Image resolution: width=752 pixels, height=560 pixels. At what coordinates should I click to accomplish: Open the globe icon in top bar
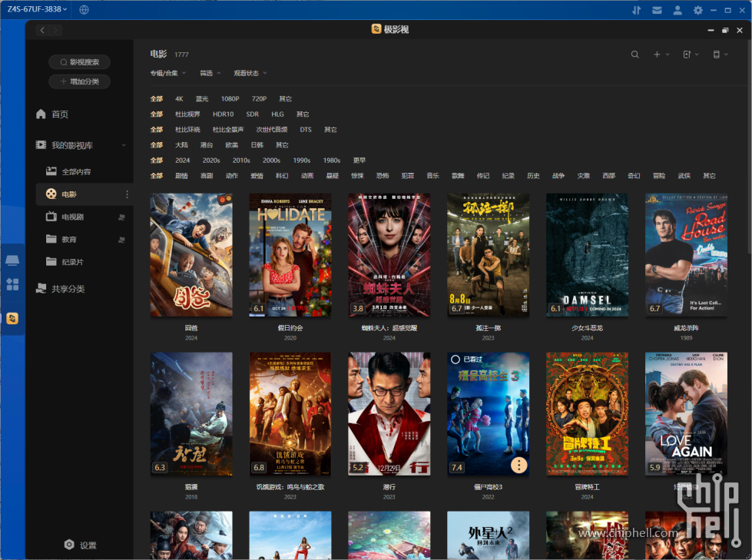coord(84,9)
